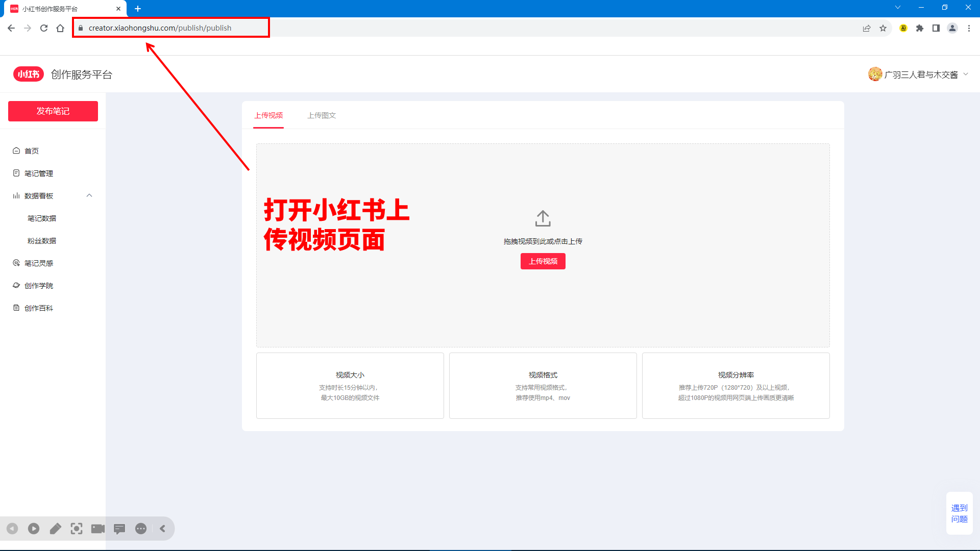Collapse the recorder toolbar arrow
This screenshot has width=980, height=551.
click(162, 529)
